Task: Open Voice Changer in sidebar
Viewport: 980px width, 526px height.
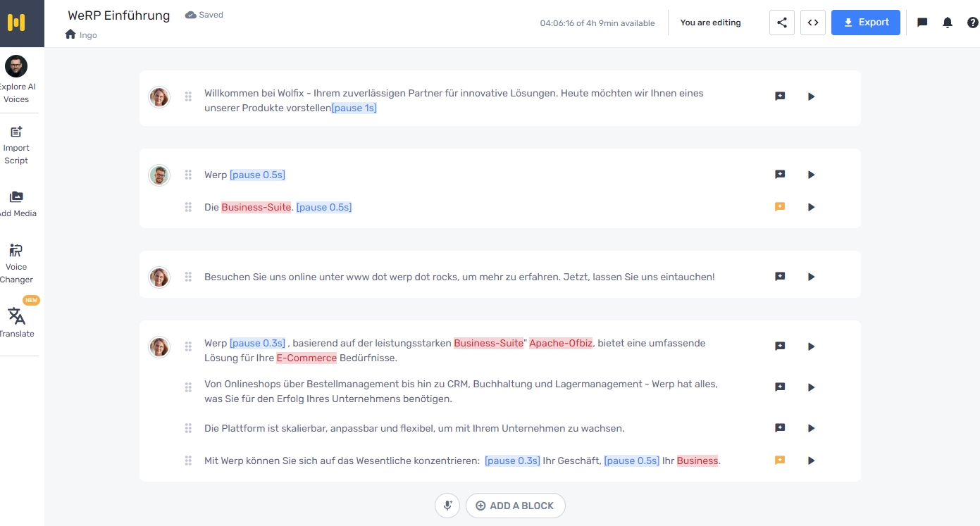Action: pyautogui.click(x=16, y=263)
